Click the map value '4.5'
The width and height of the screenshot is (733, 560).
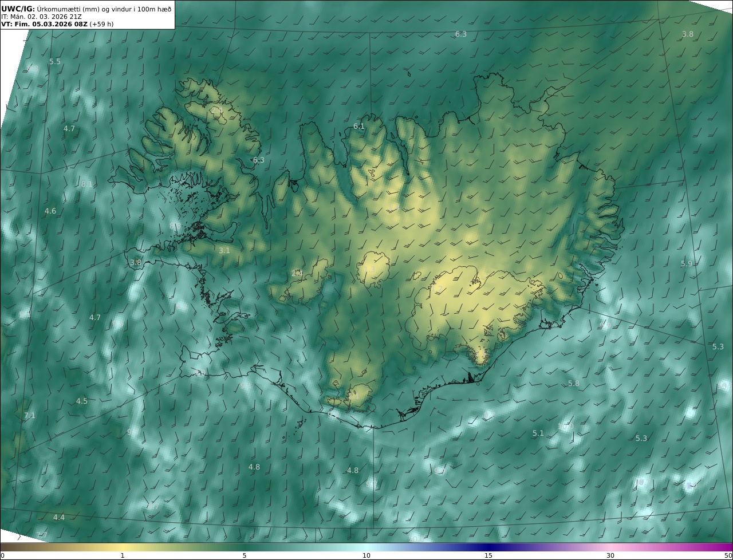82,401
